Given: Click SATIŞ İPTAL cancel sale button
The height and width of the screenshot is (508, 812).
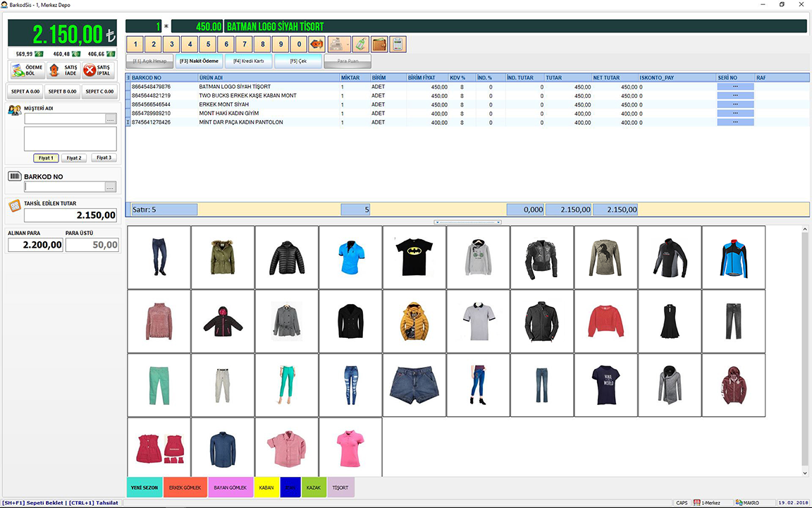Looking at the screenshot, I should (x=99, y=70).
